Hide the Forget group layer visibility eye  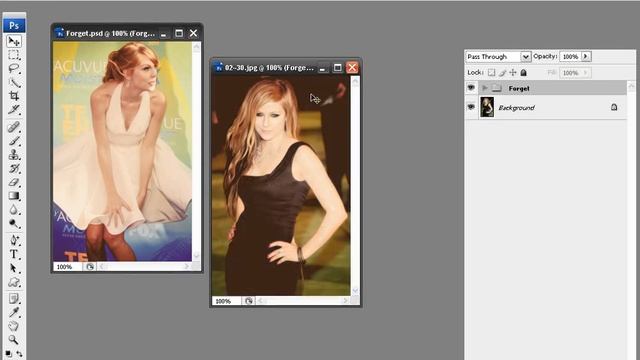[471, 88]
